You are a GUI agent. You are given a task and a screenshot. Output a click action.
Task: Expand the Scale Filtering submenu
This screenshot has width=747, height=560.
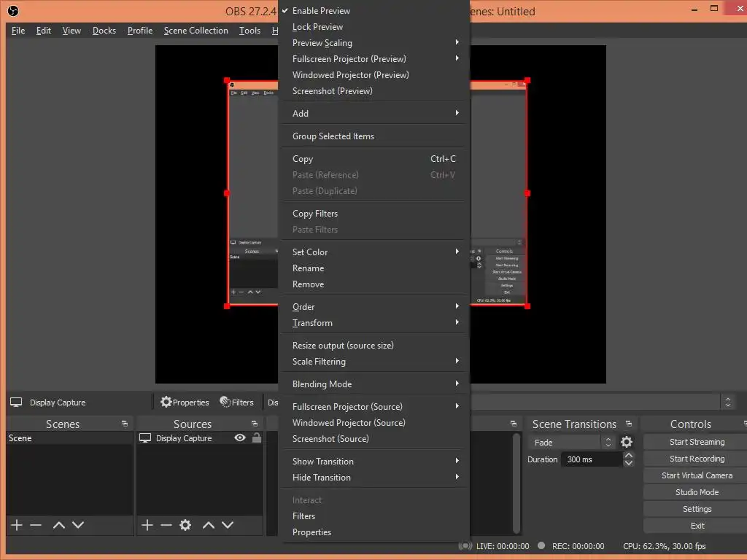coord(373,362)
